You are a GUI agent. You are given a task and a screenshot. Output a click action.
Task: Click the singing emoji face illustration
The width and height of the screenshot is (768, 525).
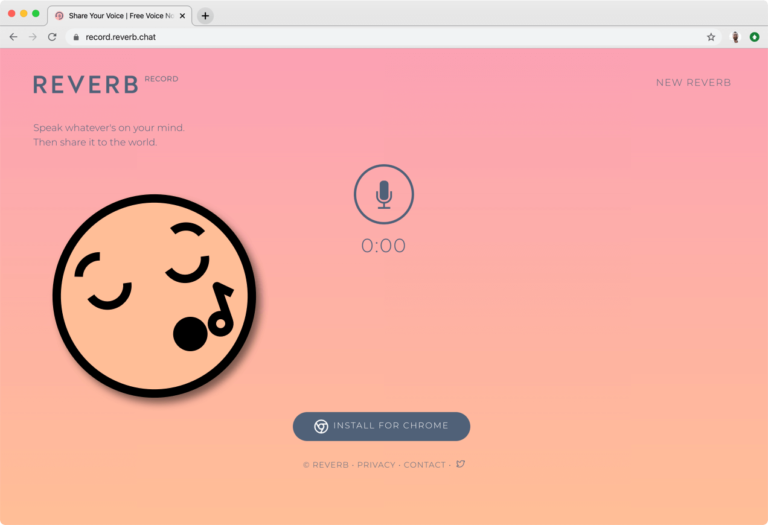154,295
